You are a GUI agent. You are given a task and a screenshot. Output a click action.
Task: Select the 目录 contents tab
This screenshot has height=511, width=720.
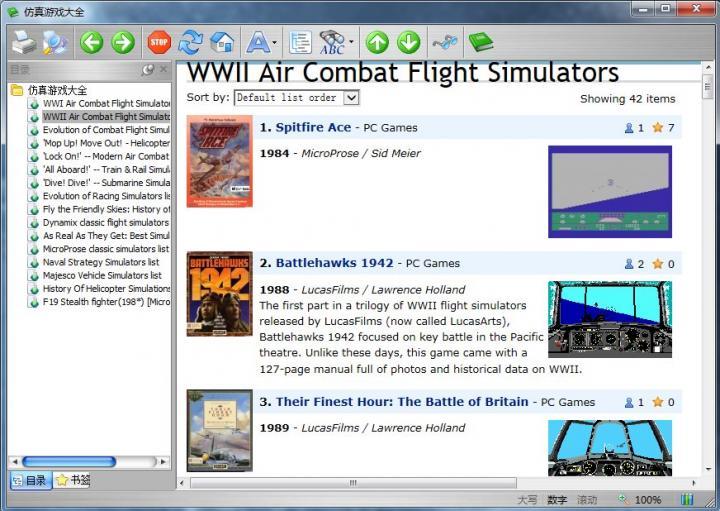pos(28,480)
